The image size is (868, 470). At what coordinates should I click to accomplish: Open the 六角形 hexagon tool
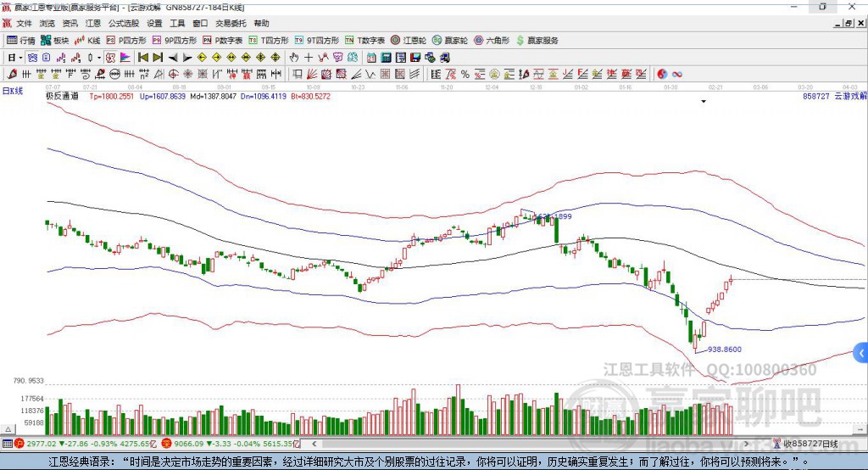click(492, 41)
